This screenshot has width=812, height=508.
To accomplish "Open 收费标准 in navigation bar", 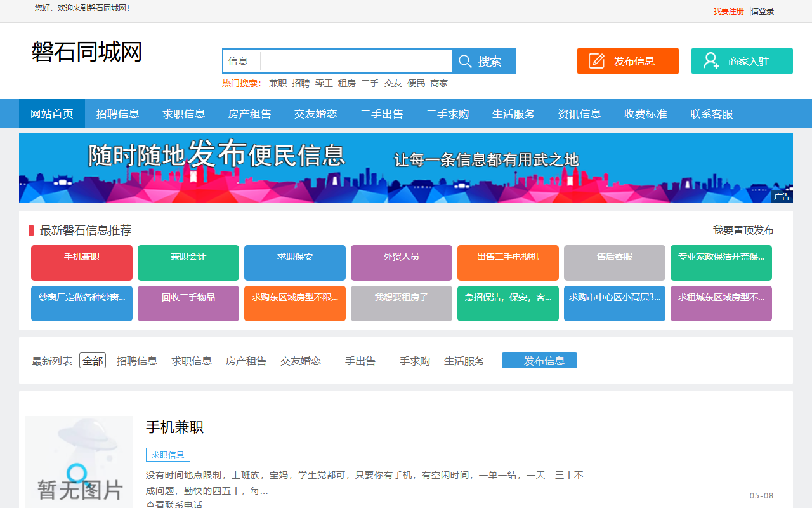I will tap(646, 114).
